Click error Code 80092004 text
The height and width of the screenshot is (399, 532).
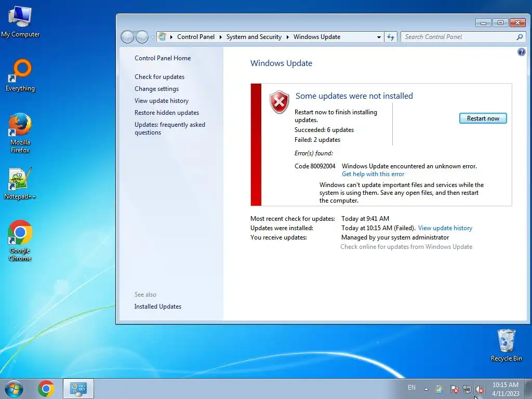click(315, 166)
